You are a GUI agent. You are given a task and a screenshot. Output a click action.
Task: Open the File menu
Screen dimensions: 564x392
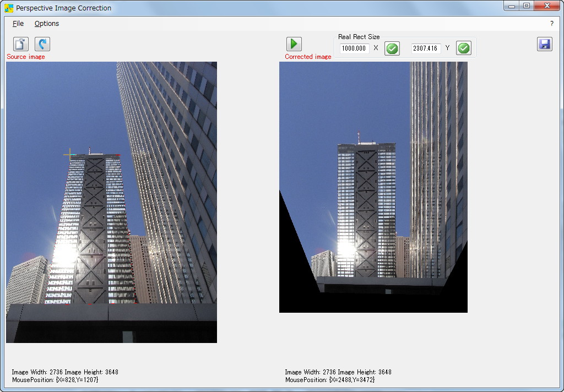18,24
